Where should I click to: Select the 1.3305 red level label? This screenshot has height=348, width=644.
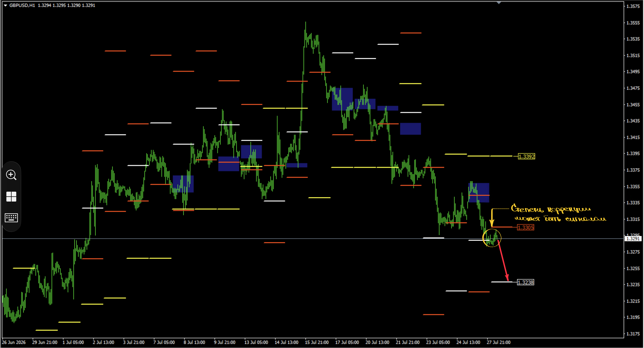pyautogui.click(x=525, y=227)
